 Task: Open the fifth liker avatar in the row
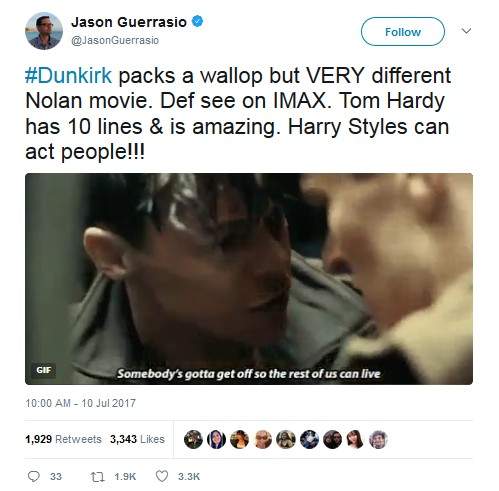coord(286,439)
